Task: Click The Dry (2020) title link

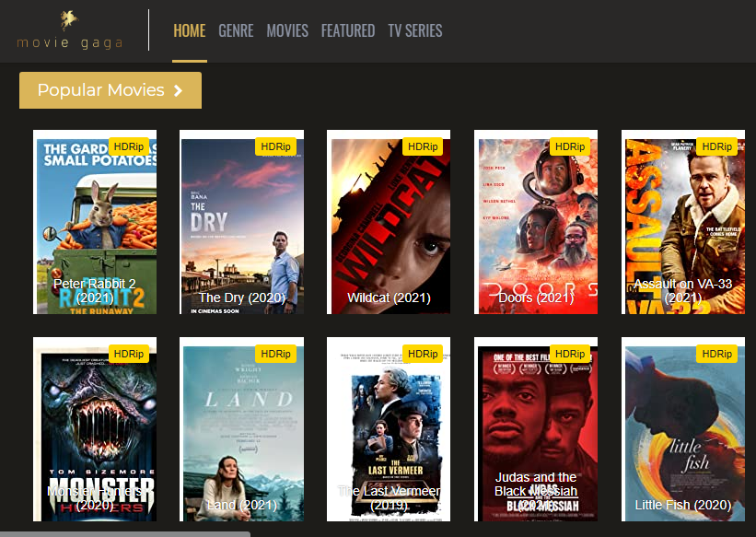Action: [x=241, y=298]
